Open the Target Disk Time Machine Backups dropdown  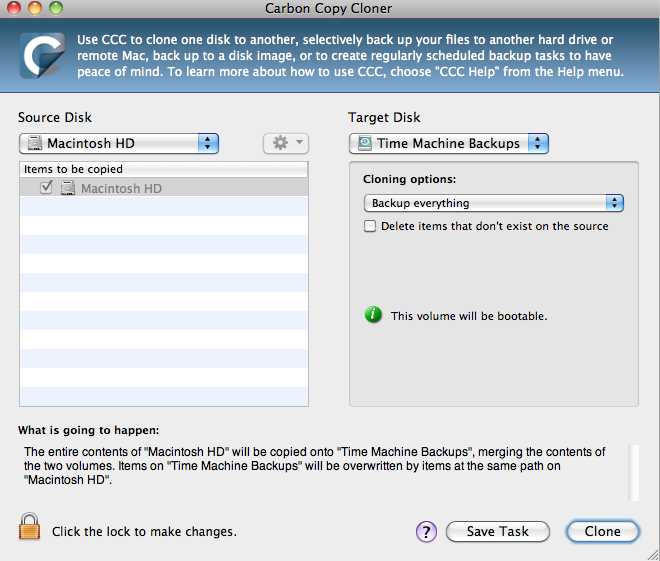coord(449,143)
